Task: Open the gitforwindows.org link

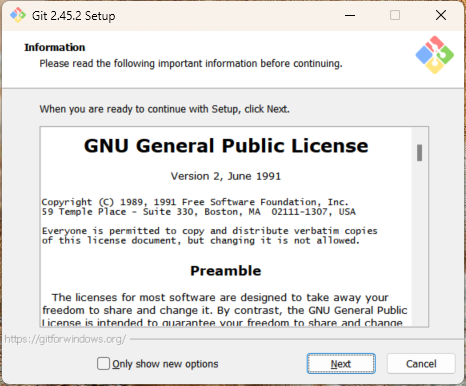Action: pos(65,339)
